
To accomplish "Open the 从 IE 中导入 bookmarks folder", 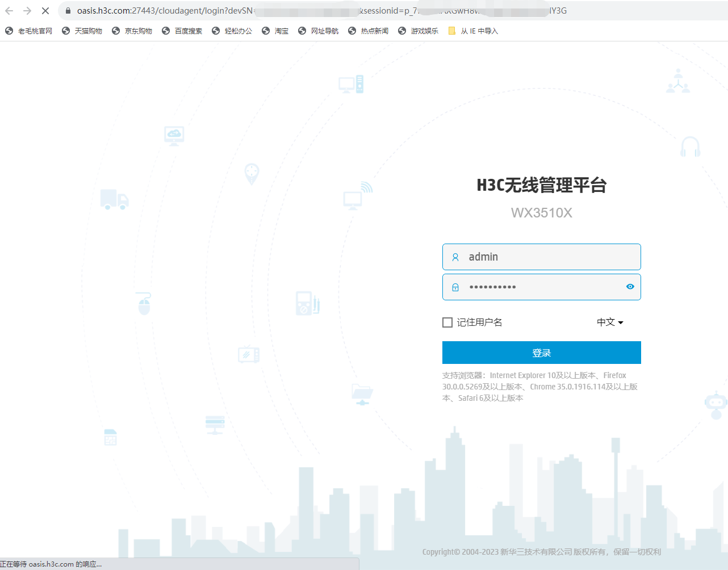I will click(473, 31).
